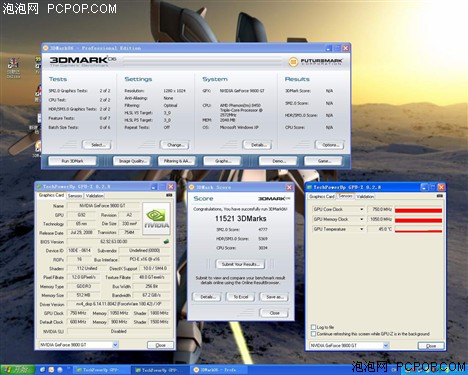Open the GPU Memory Clock sensor dropdown
This screenshot has height=375, width=468.
pyautogui.click(x=361, y=219)
